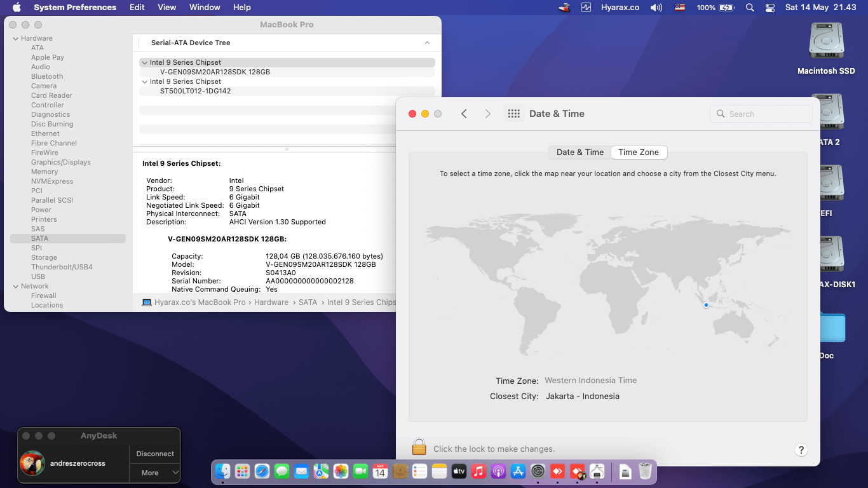Open Apple TV app in the Dock

tap(459, 471)
